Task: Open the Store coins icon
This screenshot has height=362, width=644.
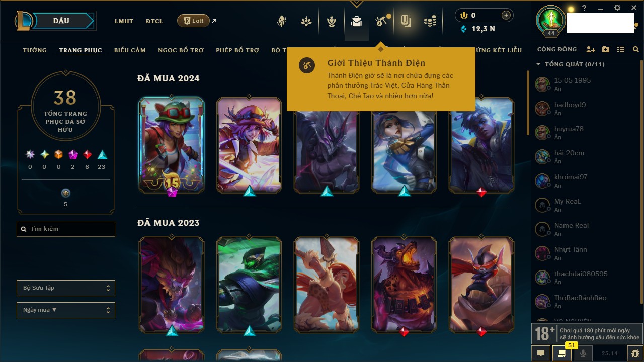Action: point(430,21)
